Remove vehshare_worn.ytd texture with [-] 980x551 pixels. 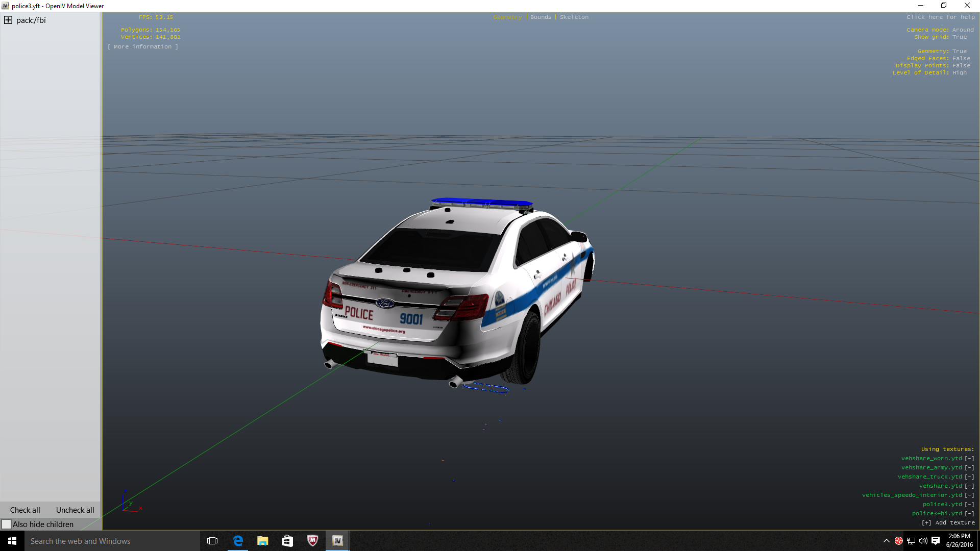coord(969,458)
